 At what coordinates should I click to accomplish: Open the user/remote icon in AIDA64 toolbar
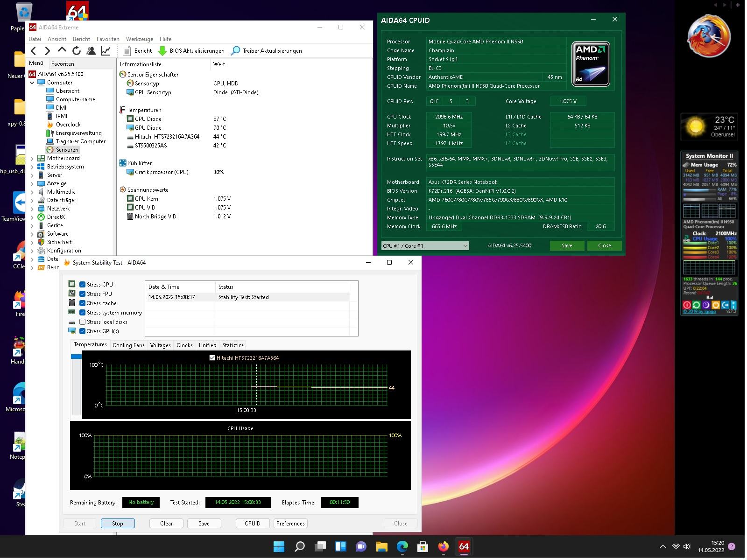pyautogui.click(x=91, y=51)
